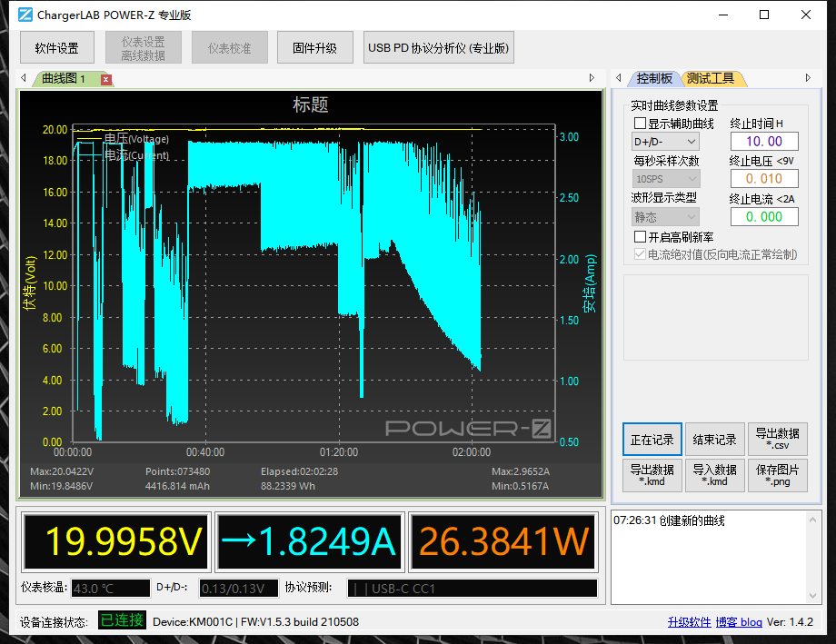Toggle 电流绝对值 checkbox

click(x=641, y=254)
